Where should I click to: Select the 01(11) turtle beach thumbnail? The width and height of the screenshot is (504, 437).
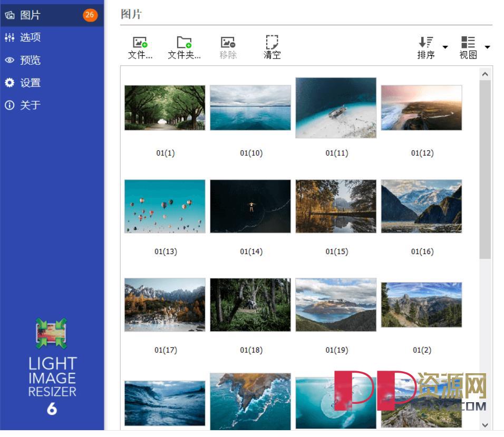336,108
